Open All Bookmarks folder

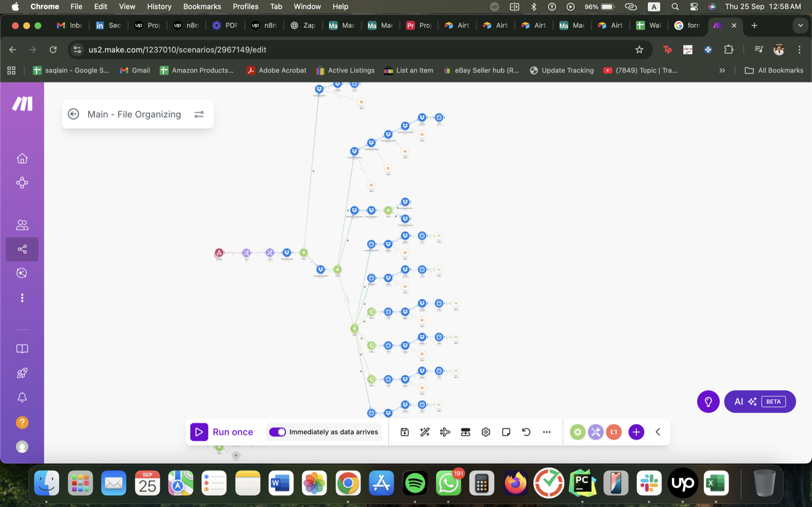(774, 70)
